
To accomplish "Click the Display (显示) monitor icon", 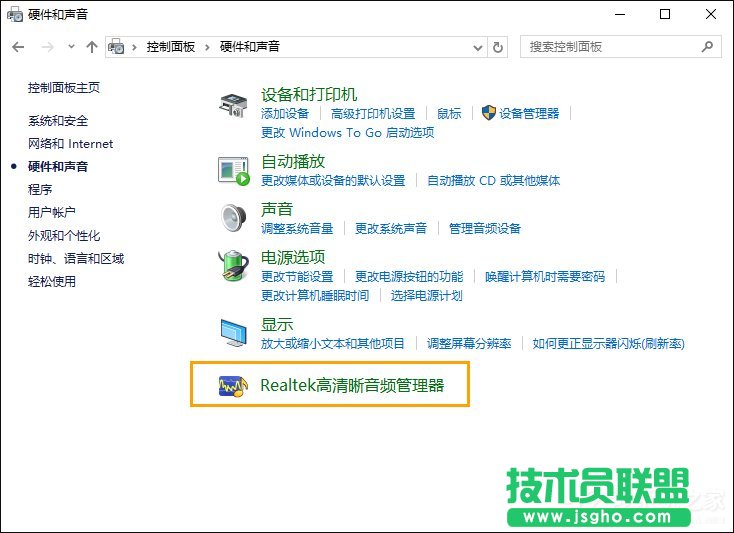I will pyautogui.click(x=234, y=332).
